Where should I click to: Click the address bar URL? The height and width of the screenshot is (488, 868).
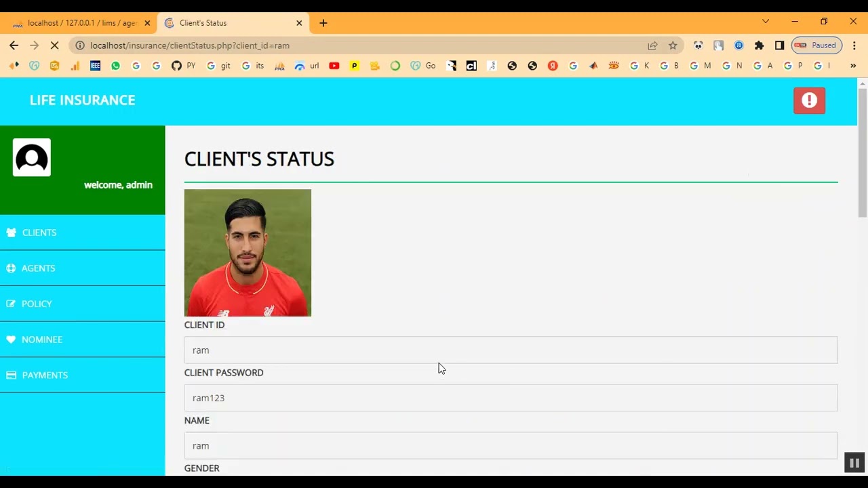tap(190, 45)
